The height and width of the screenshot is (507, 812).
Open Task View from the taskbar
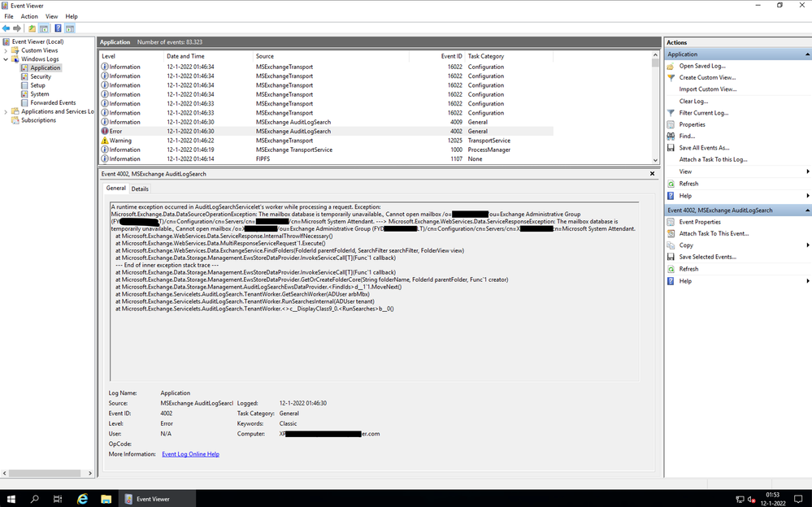coord(58,499)
